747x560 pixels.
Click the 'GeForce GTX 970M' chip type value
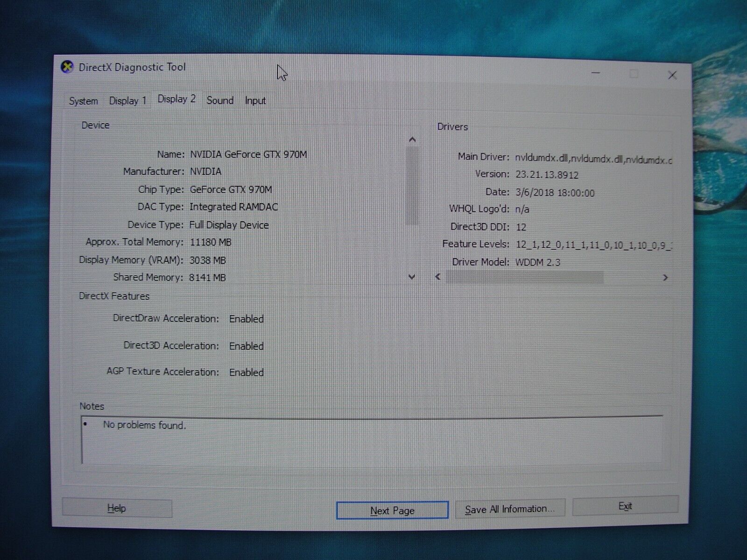231,189
